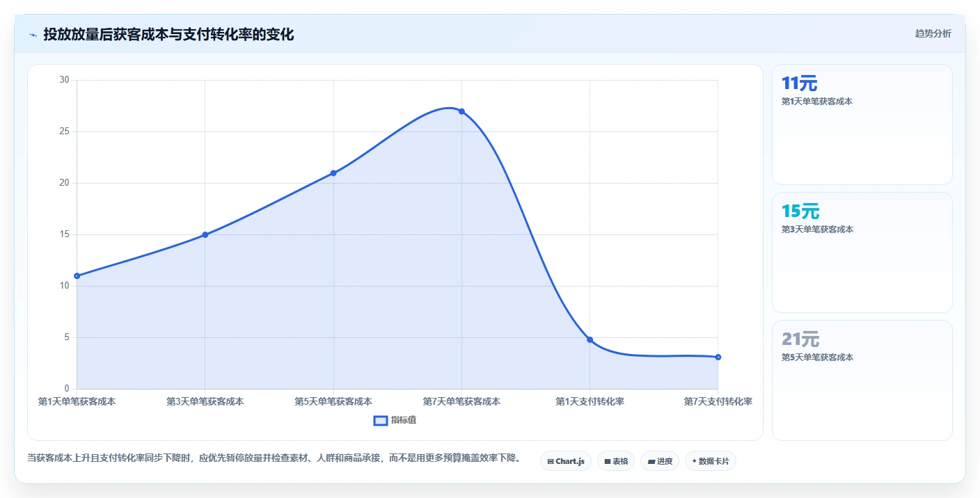
Task: Click the y-axis value 5
Action: [67, 337]
